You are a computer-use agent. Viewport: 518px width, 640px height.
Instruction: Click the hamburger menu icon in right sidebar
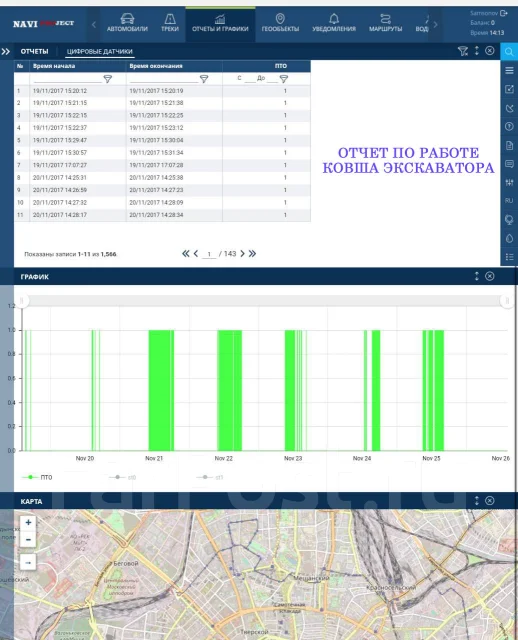[x=509, y=71]
